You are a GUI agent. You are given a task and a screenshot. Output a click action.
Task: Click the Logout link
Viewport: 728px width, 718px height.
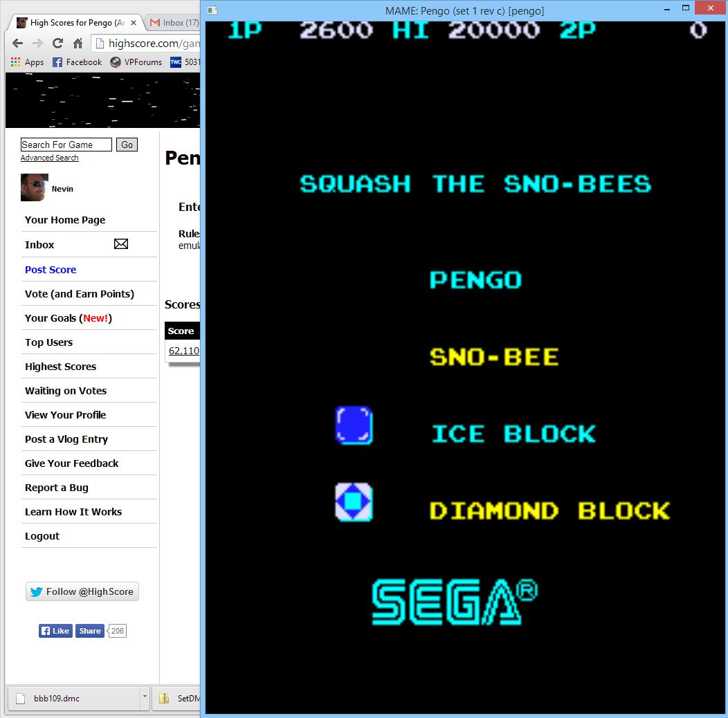pyautogui.click(x=42, y=536)
